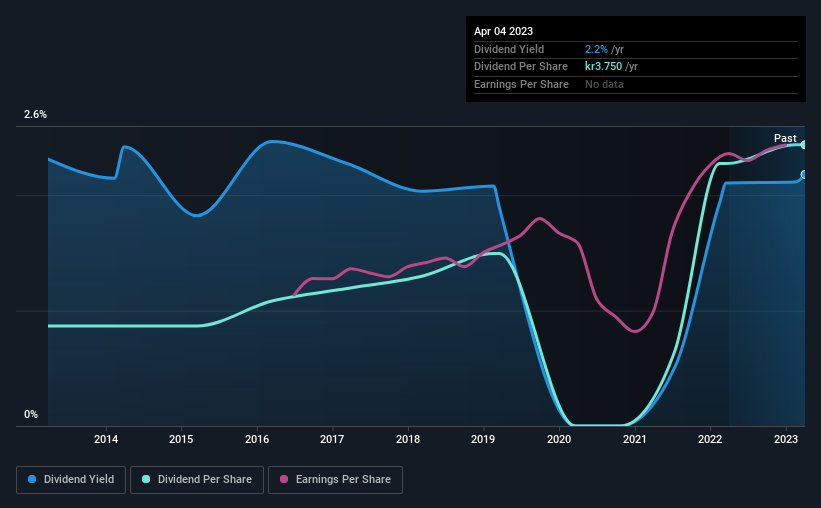Click the pink Earnings Per Share legend dot

[284, 479]
